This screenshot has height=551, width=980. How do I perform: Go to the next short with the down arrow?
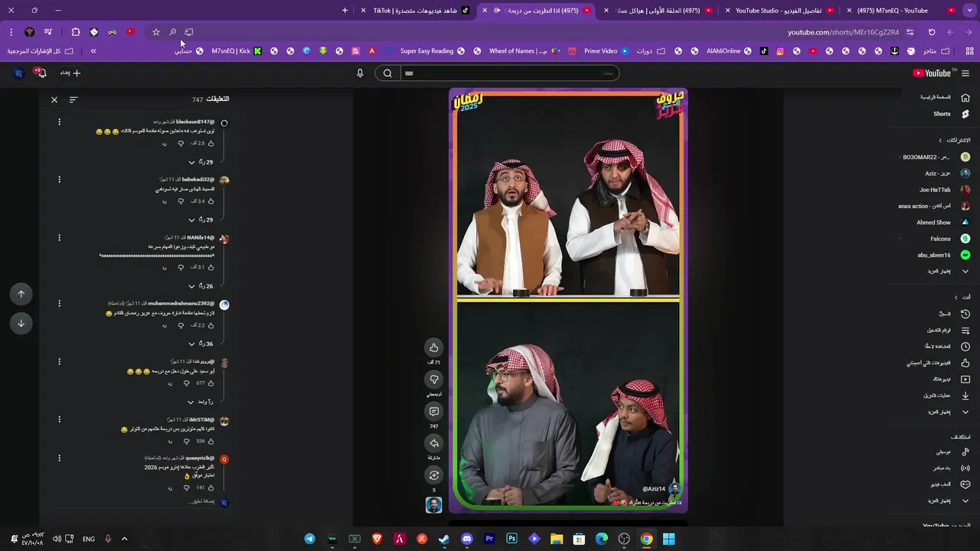(21, 323)
